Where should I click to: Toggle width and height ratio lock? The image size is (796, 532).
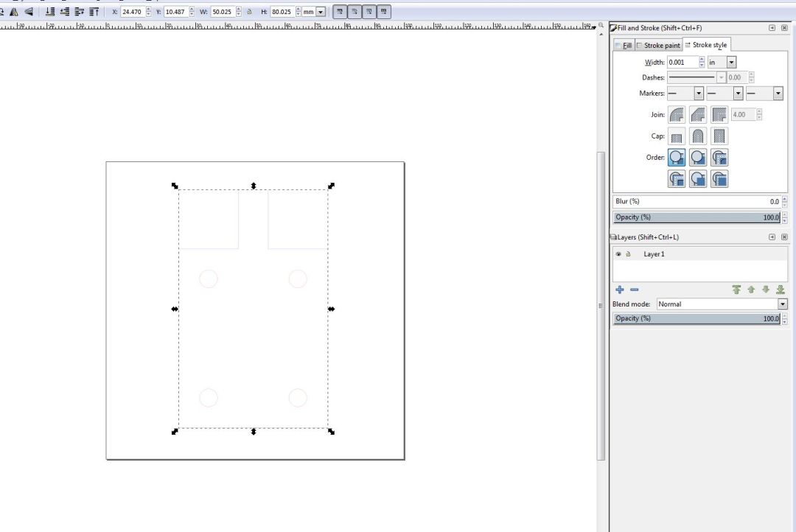point(249,12)
